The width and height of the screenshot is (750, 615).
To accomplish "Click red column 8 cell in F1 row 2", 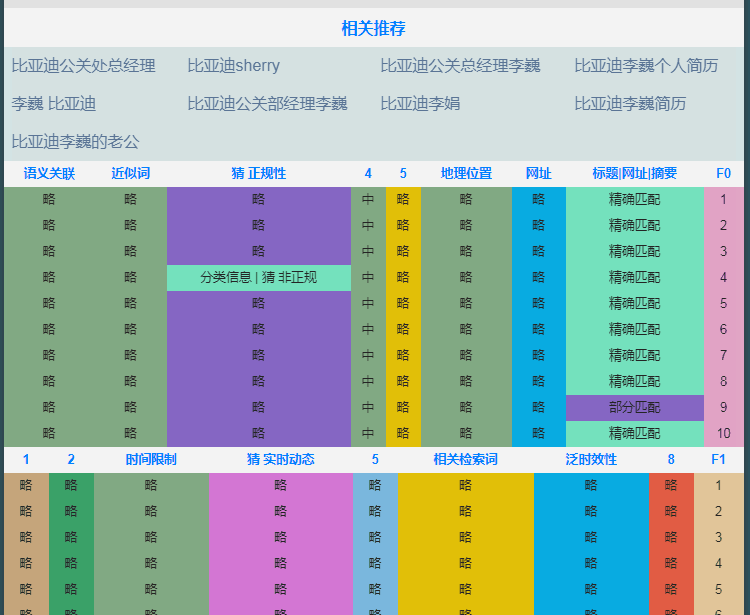I will coord(671,511).
